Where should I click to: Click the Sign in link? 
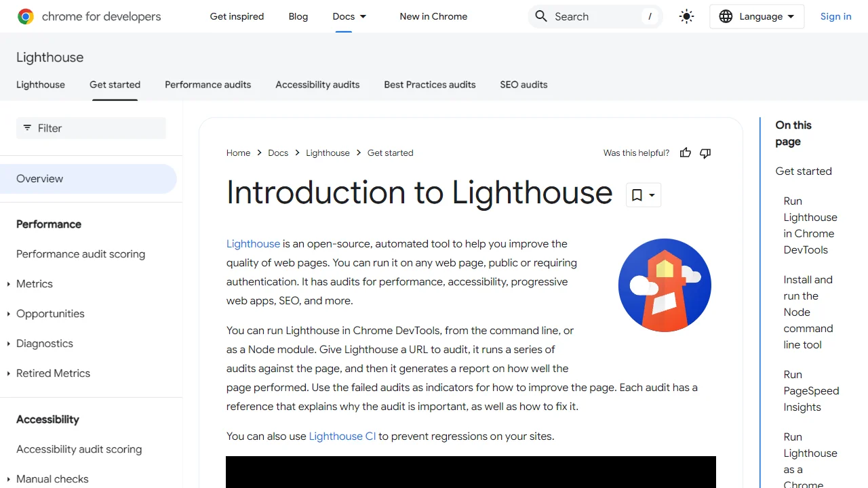pos(836,16)
